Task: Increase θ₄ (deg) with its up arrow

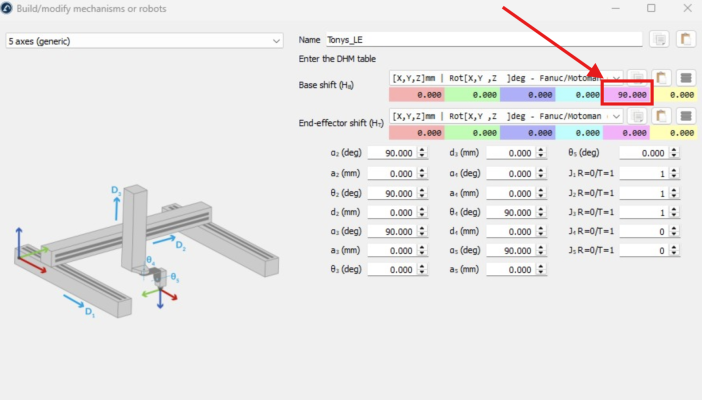Action: (541, 209)
